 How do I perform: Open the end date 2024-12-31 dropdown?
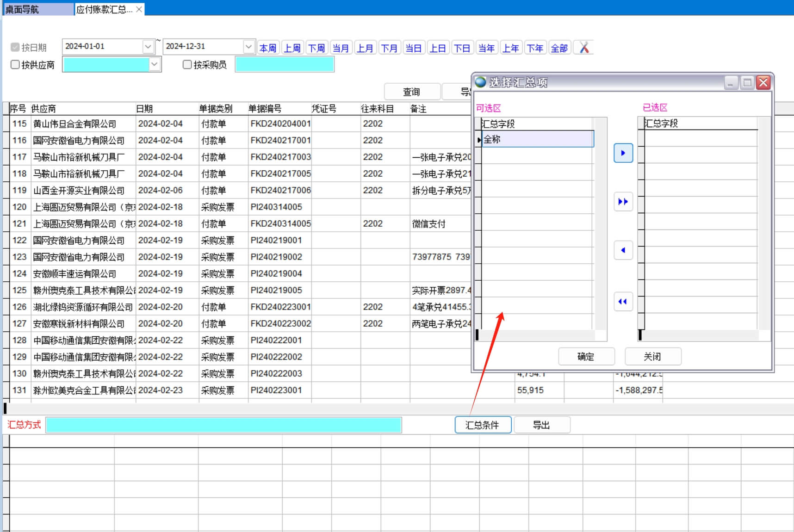point(248,47)
